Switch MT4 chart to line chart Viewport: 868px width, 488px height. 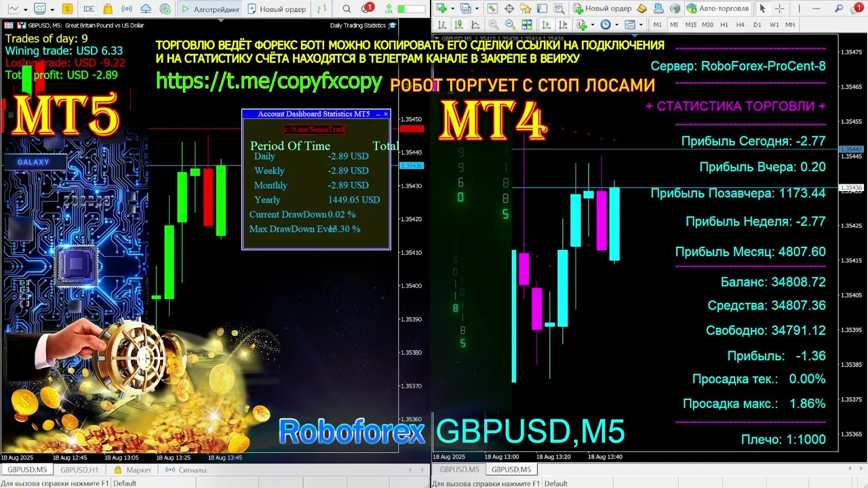click(475, 24)
